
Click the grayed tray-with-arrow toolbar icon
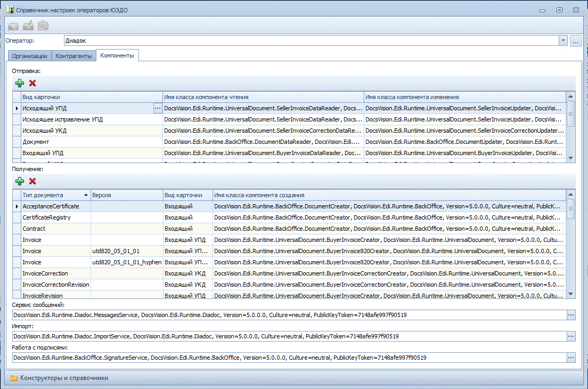tap(13, 26)
